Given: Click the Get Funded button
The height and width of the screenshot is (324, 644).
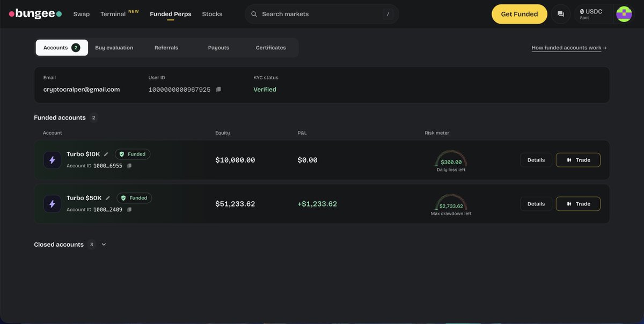Looking at the screenshot, I should point(519,14).
